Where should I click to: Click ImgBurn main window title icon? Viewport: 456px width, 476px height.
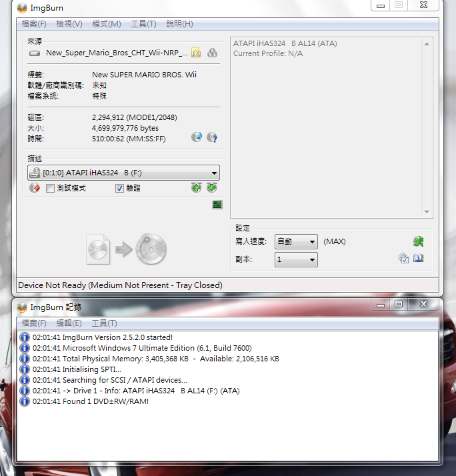(22, 8)
